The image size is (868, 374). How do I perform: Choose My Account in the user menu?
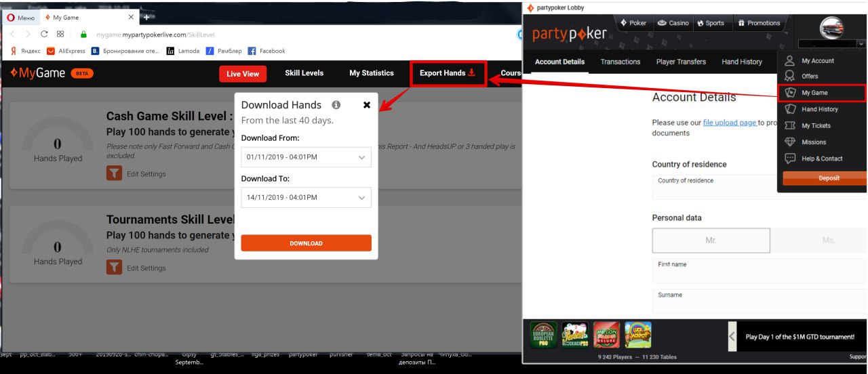coord(823,60)
